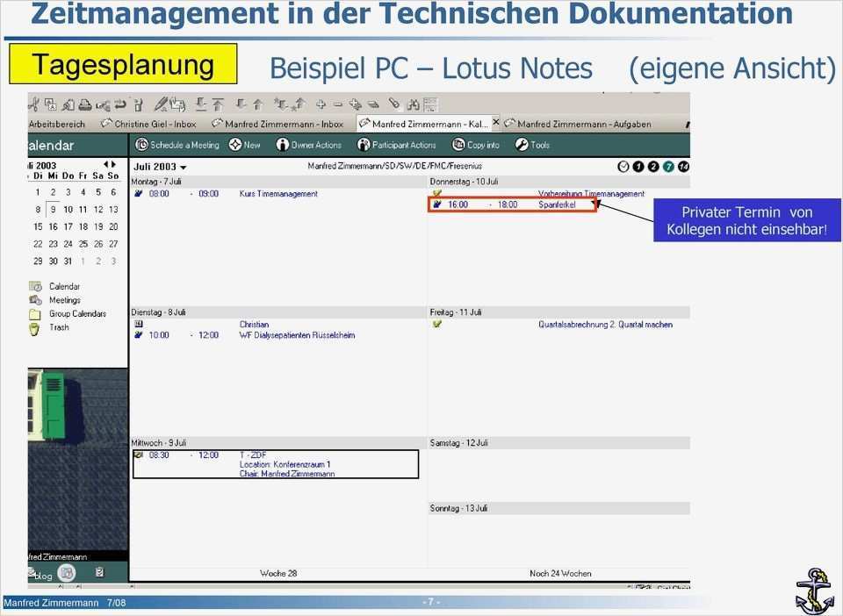
Task: Go to next month in date picker
Action: [x=113, y=164]
